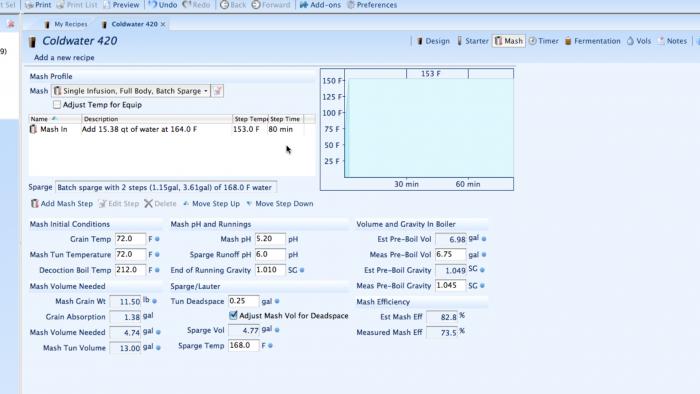The width and height of the screenshot is (700, 394).
Task: Click the edit mash profile icon
Action: coord(217,91)
